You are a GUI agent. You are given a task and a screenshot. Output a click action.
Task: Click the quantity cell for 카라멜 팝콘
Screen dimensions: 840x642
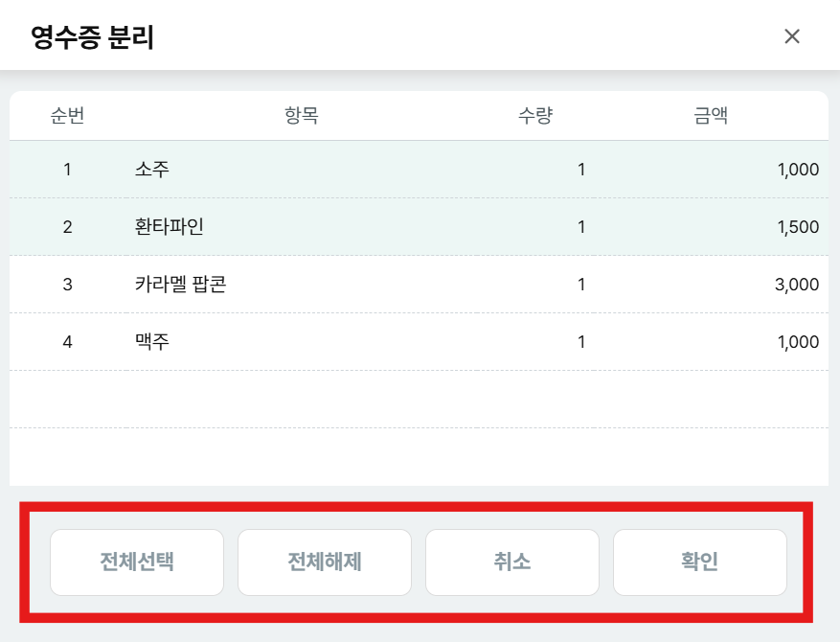[x=580, y=285]
